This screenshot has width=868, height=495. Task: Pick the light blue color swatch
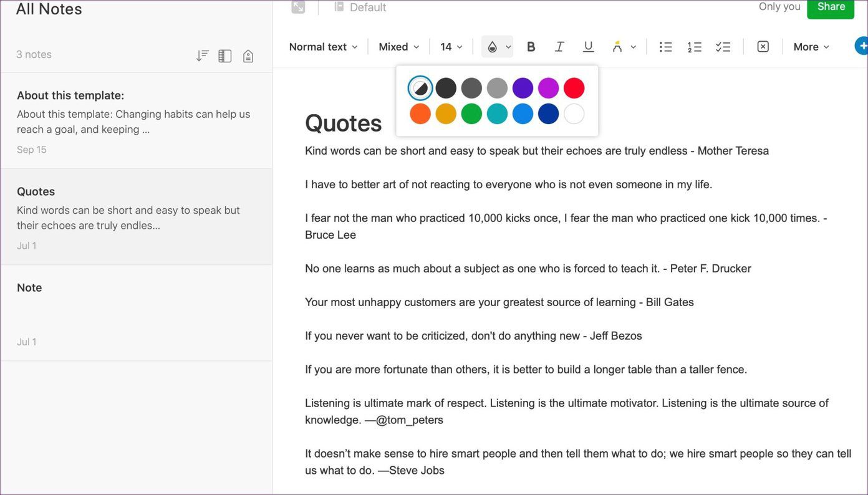click(x=523, y=114)
